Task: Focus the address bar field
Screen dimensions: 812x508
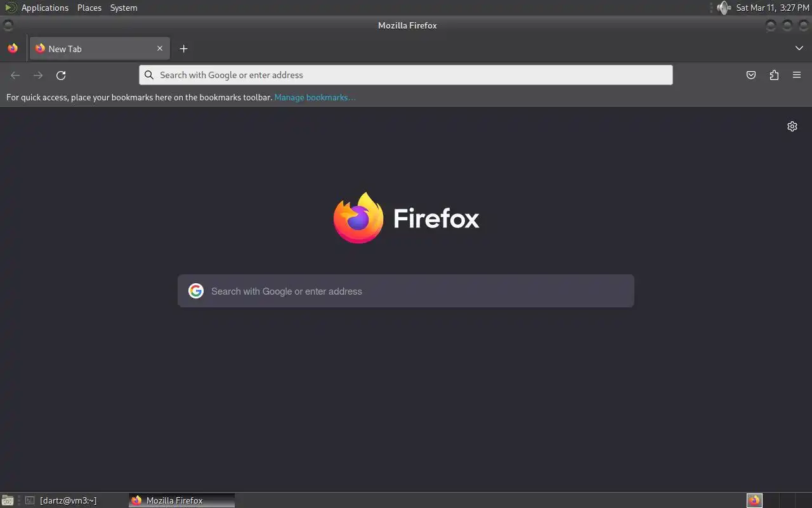Action: click(406, 75)
